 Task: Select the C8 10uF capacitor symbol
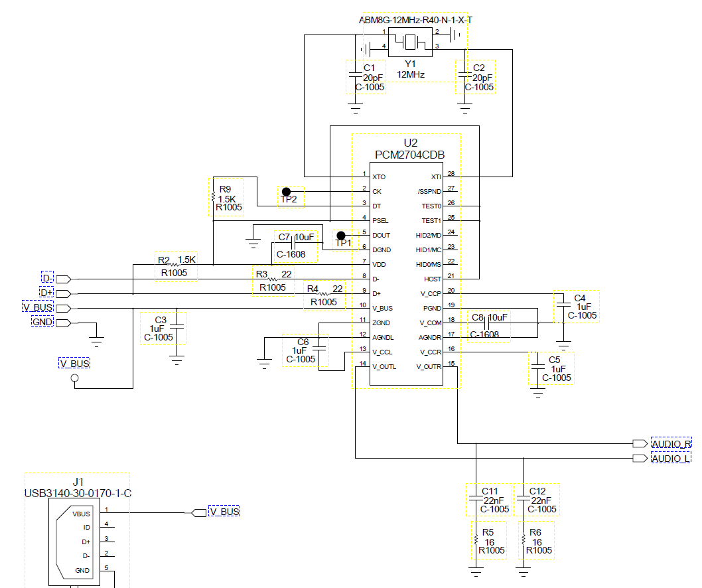coord(486,323)
